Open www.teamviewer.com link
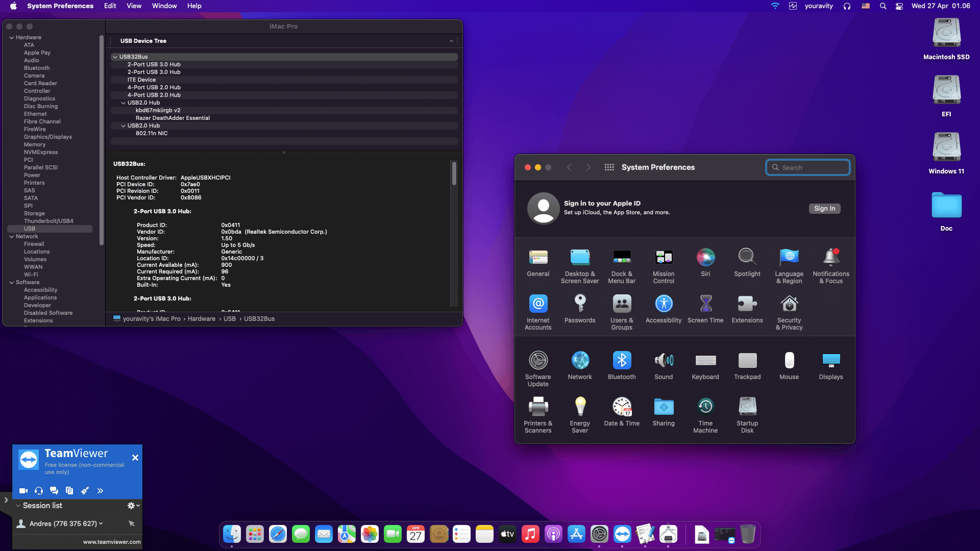Viewport: 980px width, 551px height. pyautogui.click(x=112, y=542)
